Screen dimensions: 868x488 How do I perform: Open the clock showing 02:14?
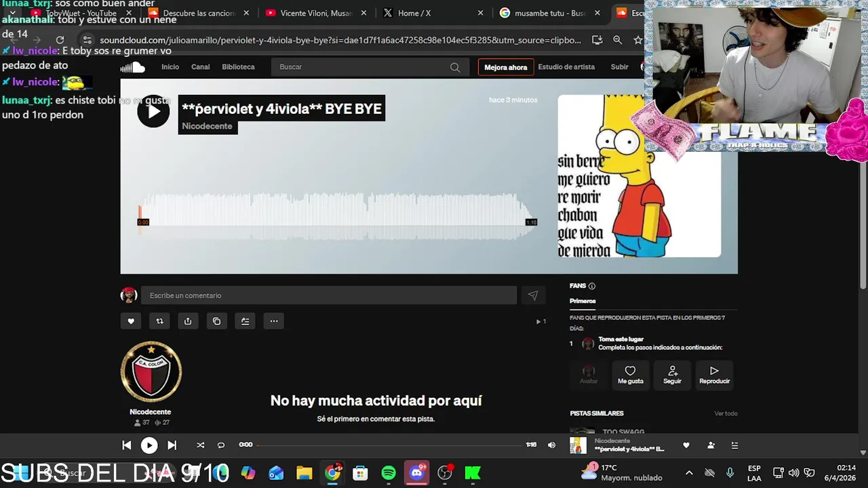(841, 473)
